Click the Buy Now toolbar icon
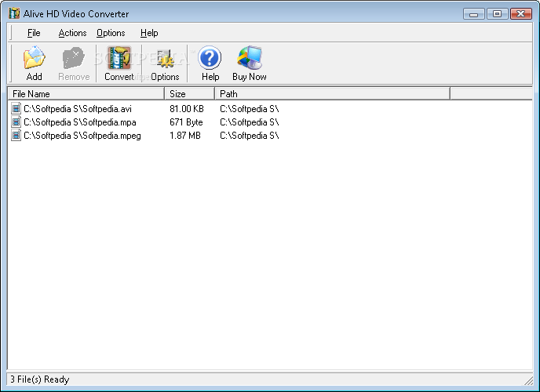Viewport: 540px width, 392px height. (x=250, y=57)
